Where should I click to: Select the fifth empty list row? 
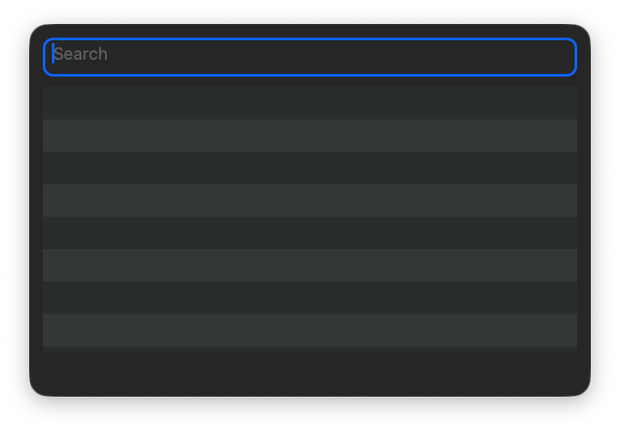click(310, 233)
